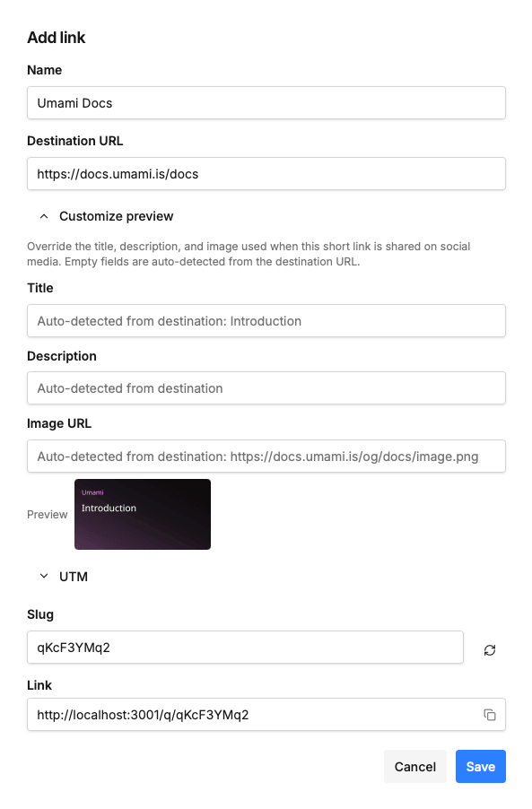Click the Slug text field

245,647
